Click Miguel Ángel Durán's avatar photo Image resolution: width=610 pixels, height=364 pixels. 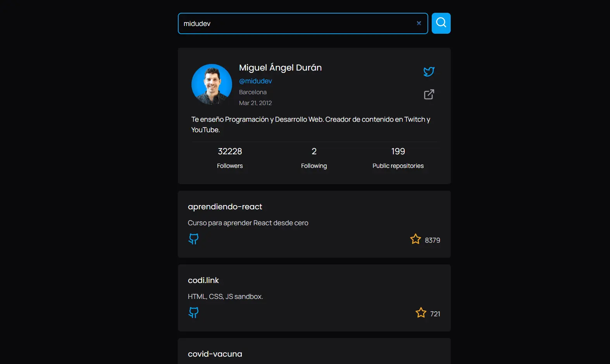tap(212, 84)
